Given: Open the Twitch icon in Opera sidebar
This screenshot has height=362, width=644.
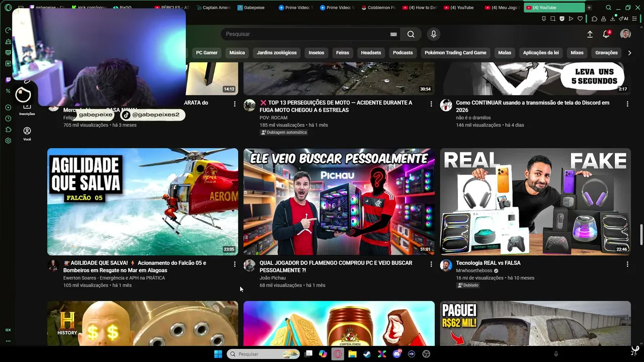Looking at the screenshot, I should coord(8,79).
